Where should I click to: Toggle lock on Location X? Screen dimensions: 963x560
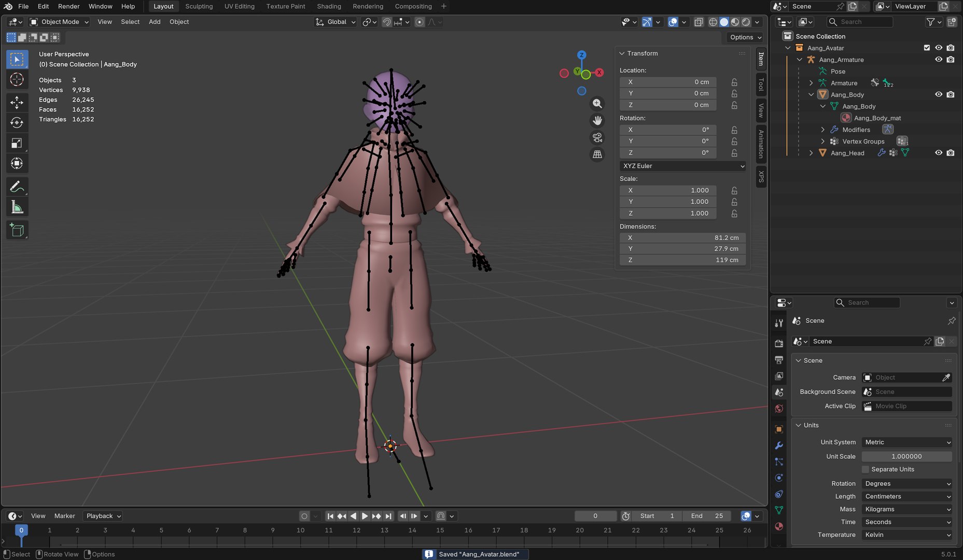click(734, 82)
